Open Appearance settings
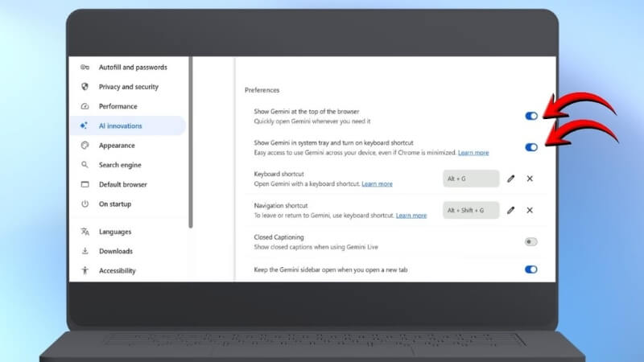 (128, 146)
